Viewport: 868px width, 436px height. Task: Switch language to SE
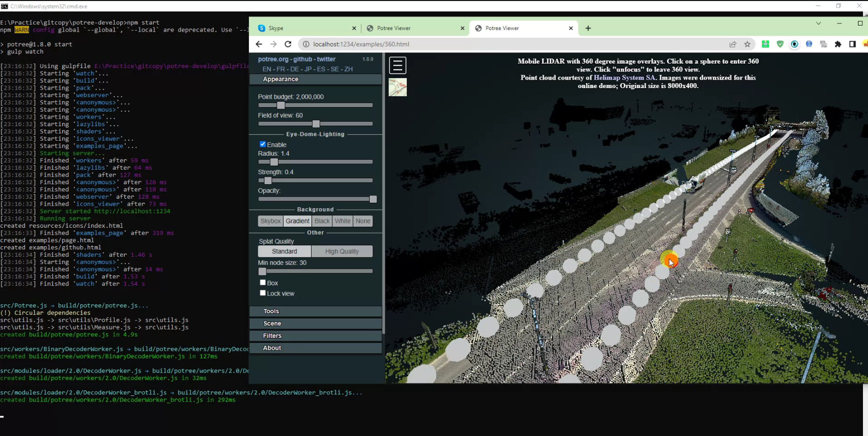pyautogui.click(x=335, y=69)
